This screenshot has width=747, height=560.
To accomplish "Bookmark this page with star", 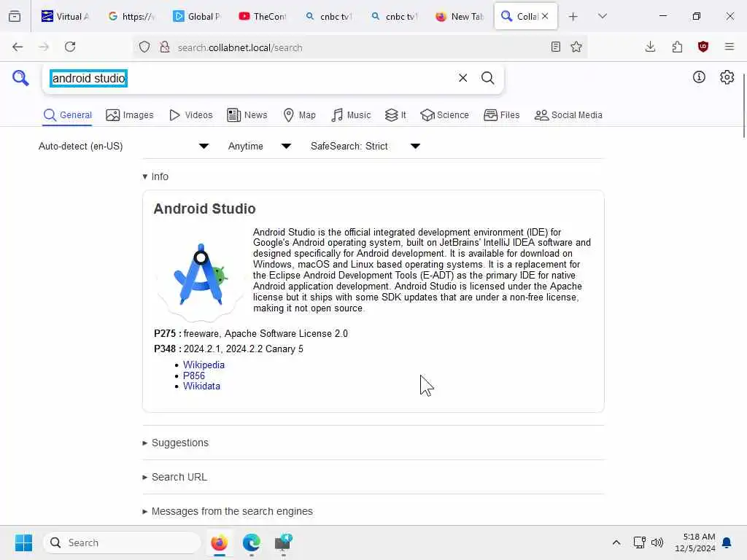I will (x=576, y=47).
